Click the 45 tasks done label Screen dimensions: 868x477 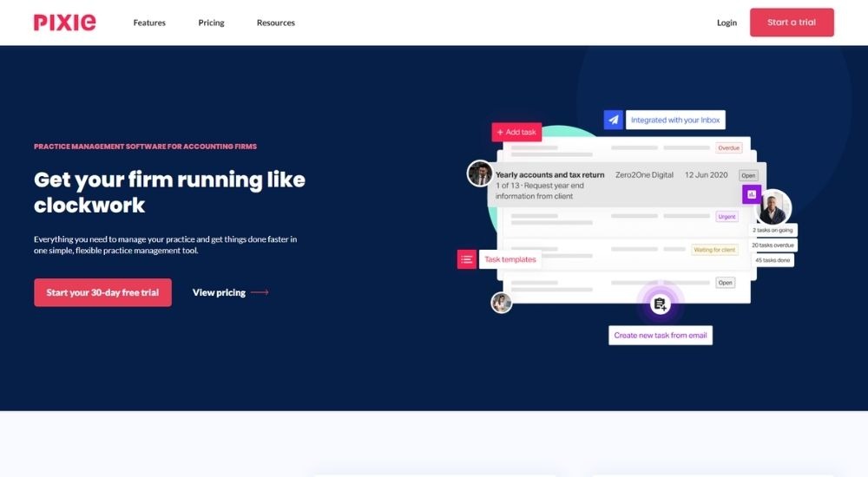point(773,260)
